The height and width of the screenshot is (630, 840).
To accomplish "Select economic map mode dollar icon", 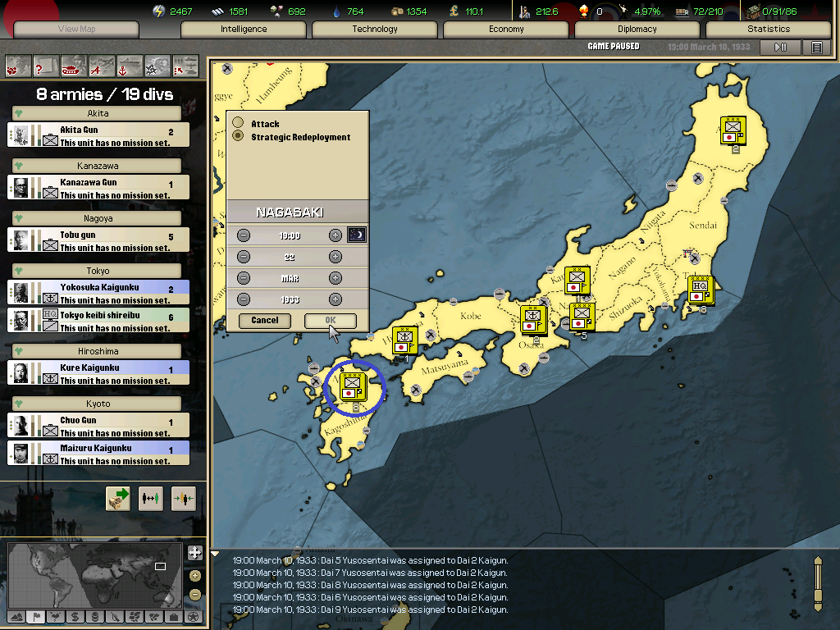I will tap(75, 617).
